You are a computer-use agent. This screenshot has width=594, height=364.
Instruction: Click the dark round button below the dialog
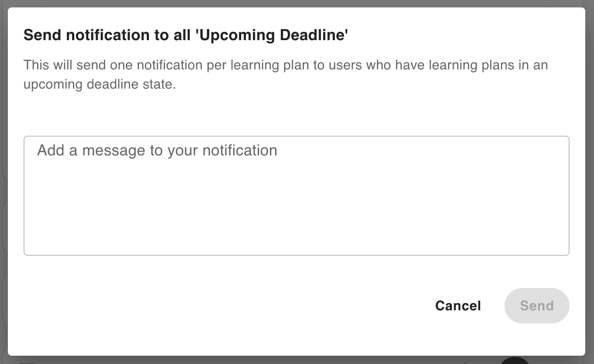(515, 361)
